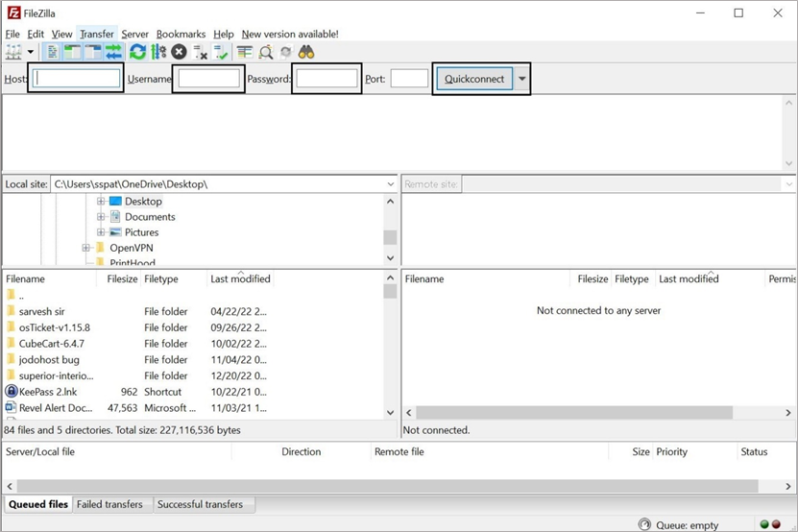This screenshot has width=798, height=532.
Task: Disconnect from the current server icon
Action: coord(200,52)
